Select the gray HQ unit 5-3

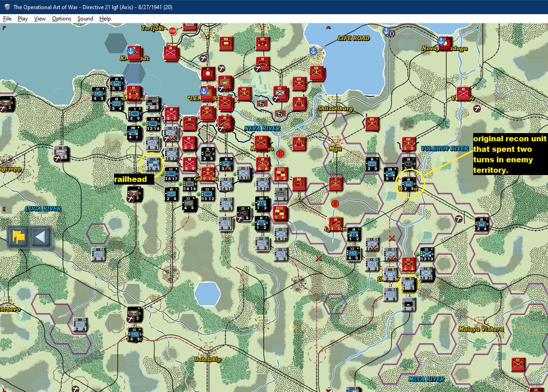tap(281, 254)
